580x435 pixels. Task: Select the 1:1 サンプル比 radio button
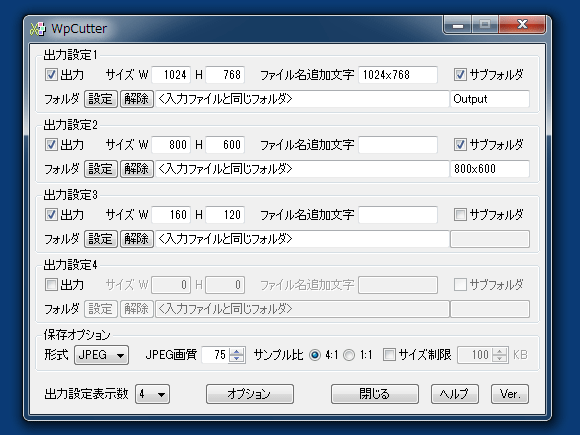pyautogui.click(x=348, y=355)
